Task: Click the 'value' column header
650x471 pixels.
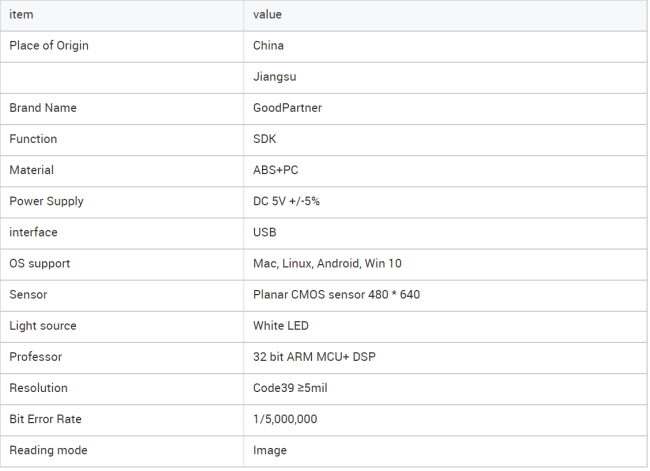Action: 445,15
